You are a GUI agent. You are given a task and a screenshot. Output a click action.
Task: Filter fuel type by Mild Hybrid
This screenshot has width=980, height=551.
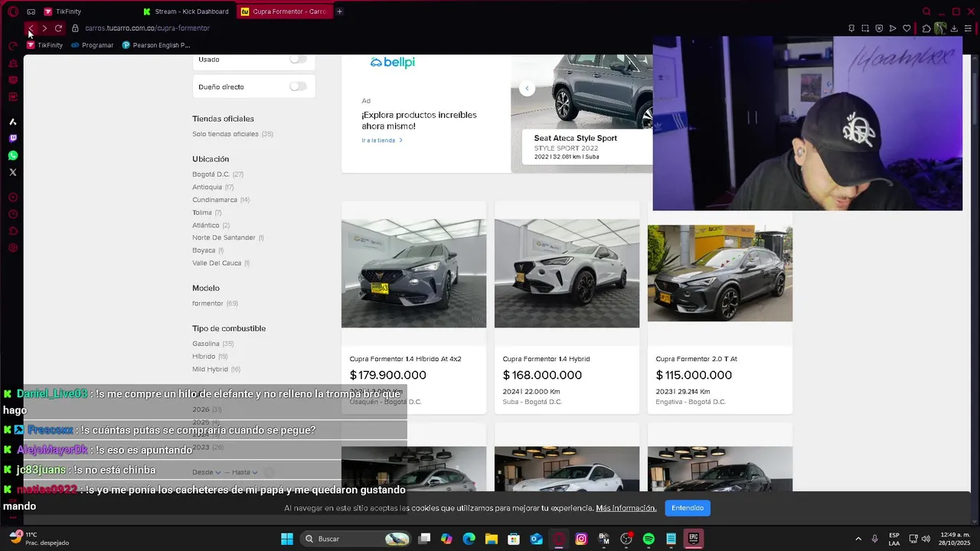(x=216, y=370)
